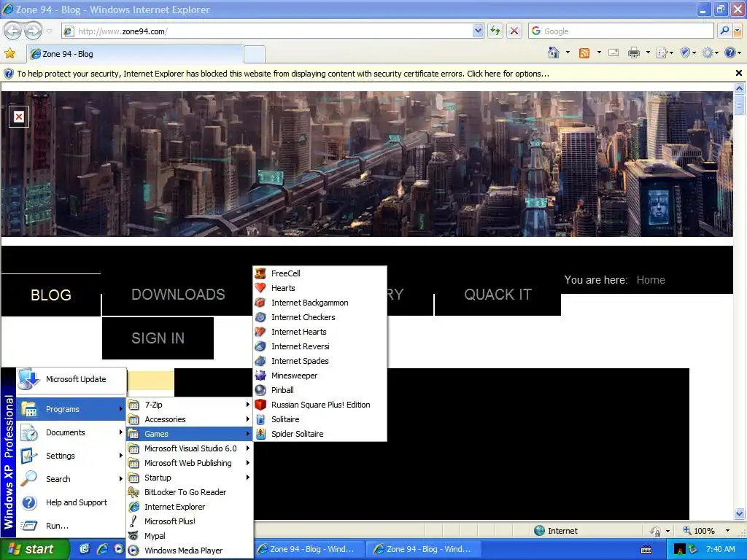The height and width of the screenshot is (560, 747).
Task: Dismiss the security information bar
Action: click(x=738, y=73)
